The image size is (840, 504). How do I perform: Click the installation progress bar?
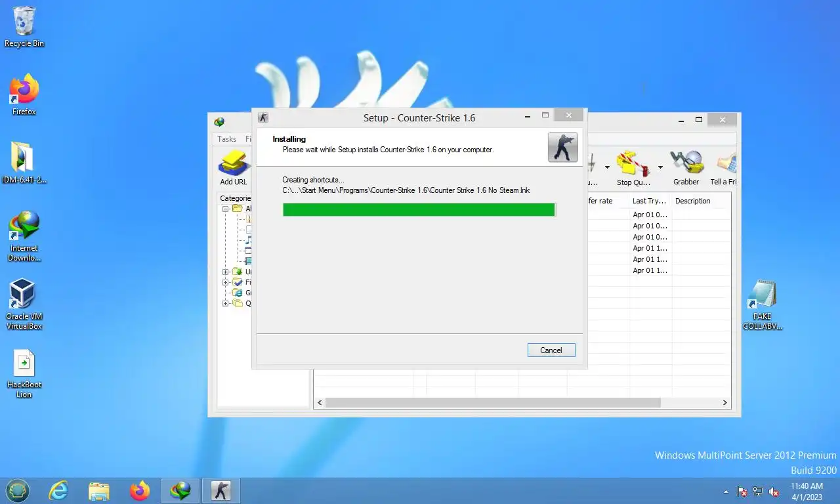click(x=419, y=209)
